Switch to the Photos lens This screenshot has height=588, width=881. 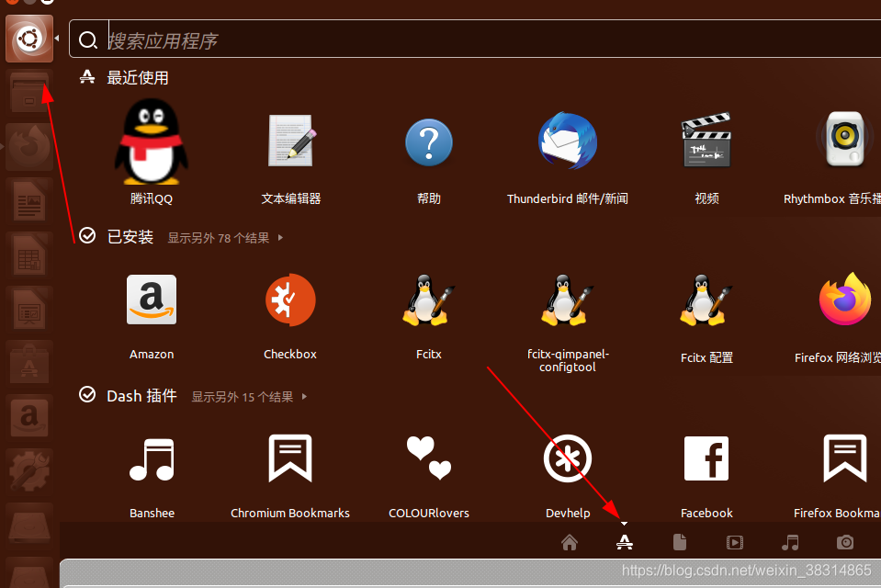845,542
